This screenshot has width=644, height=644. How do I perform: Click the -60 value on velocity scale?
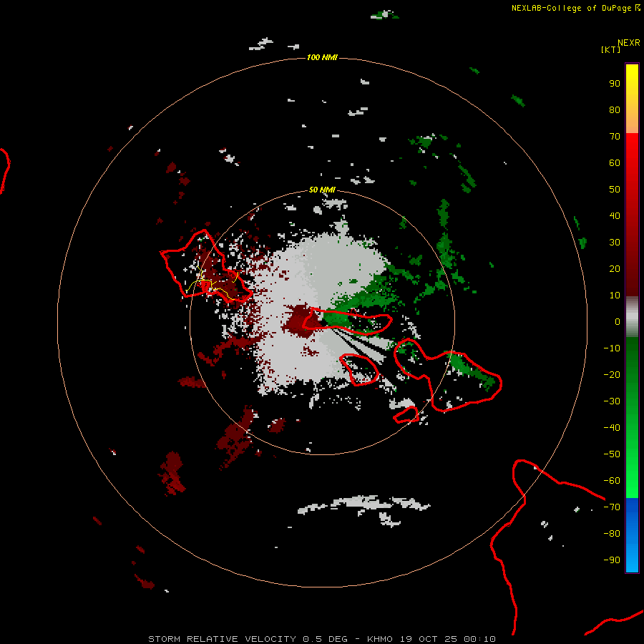click(x=612, y=481)
